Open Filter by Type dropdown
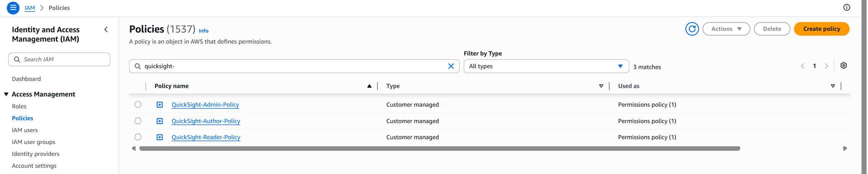This screenshot has width=868, height=174. tap(546, 66)
